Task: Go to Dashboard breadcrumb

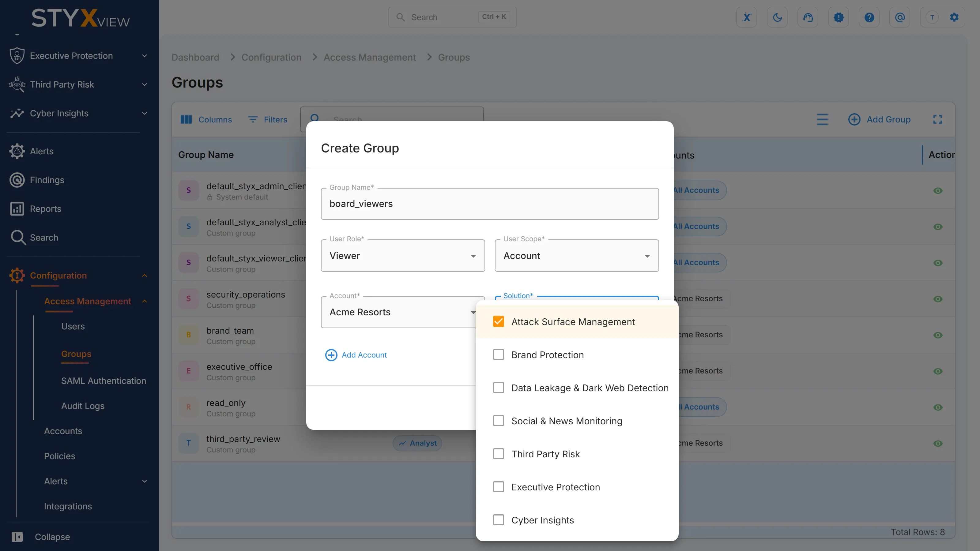Action: coord(195,58)
